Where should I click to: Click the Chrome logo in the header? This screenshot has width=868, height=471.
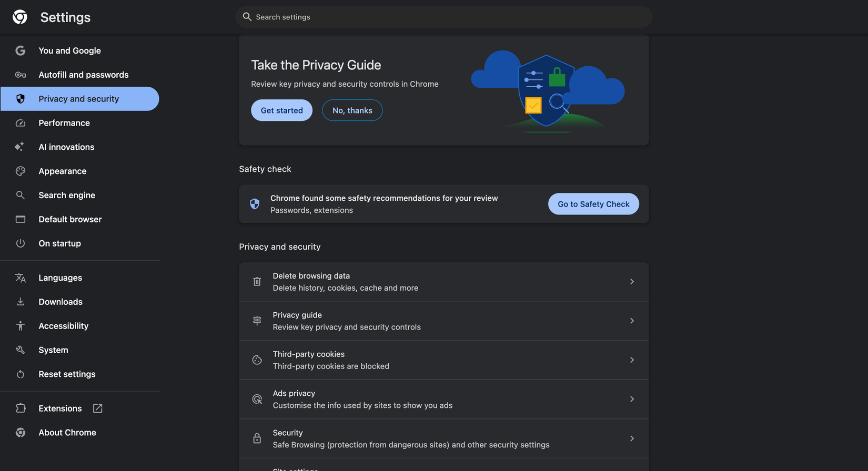pos(19,16)
